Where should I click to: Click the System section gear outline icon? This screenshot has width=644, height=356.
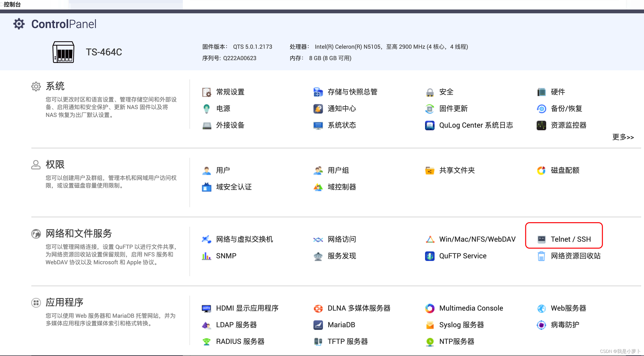36,87
